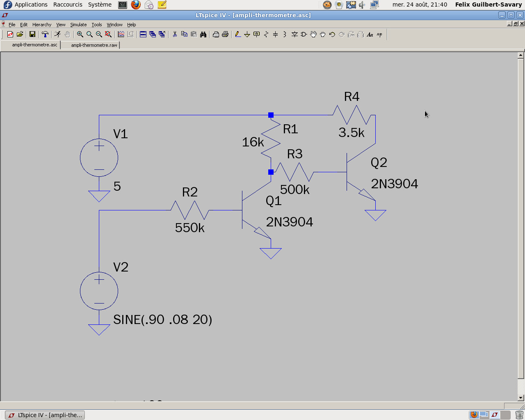Select the Label Net tool
This screenshot has height=420, width=525.
(257, 34)
